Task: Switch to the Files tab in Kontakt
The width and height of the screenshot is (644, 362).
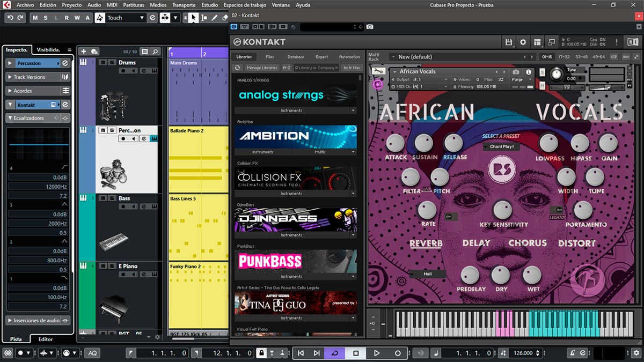Action: 269,56
